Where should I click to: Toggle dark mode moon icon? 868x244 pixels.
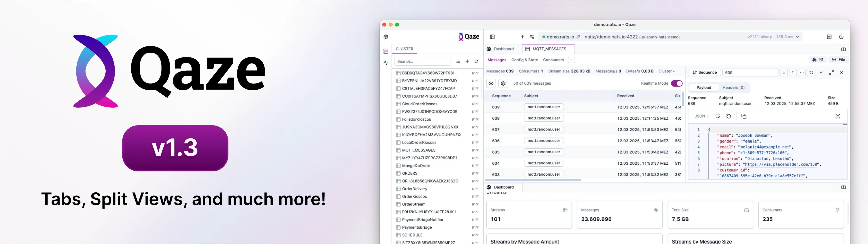tap(841, 37)
